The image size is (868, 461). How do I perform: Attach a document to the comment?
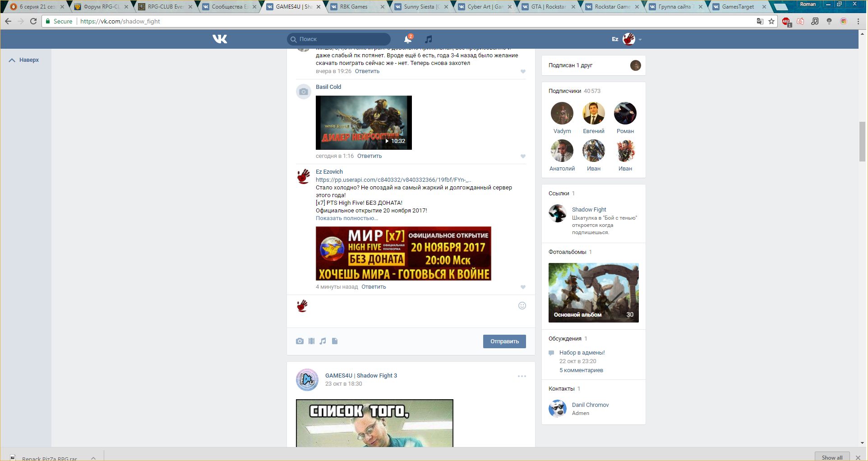coord(335,341)
